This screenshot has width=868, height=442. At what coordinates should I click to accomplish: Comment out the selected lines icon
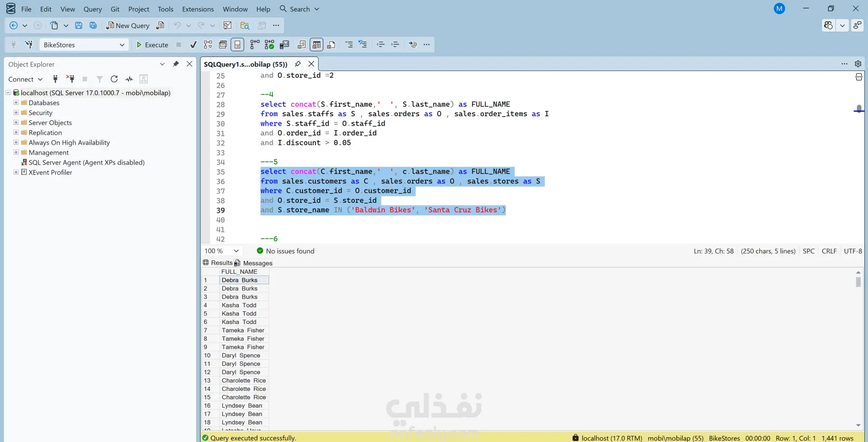pos(349,44)
